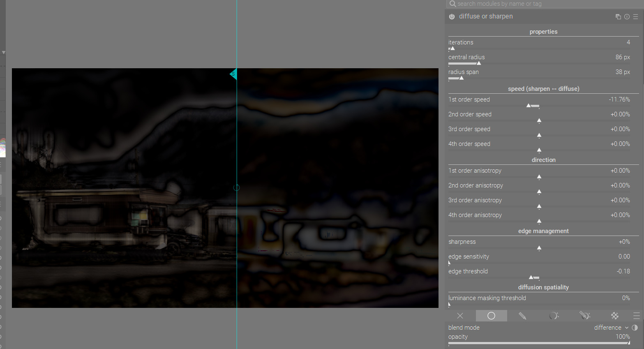The height and width of the screenshot is (349, 644).
Task: Click the 'diffusion spatiality' section header
Action: point(543,287)
